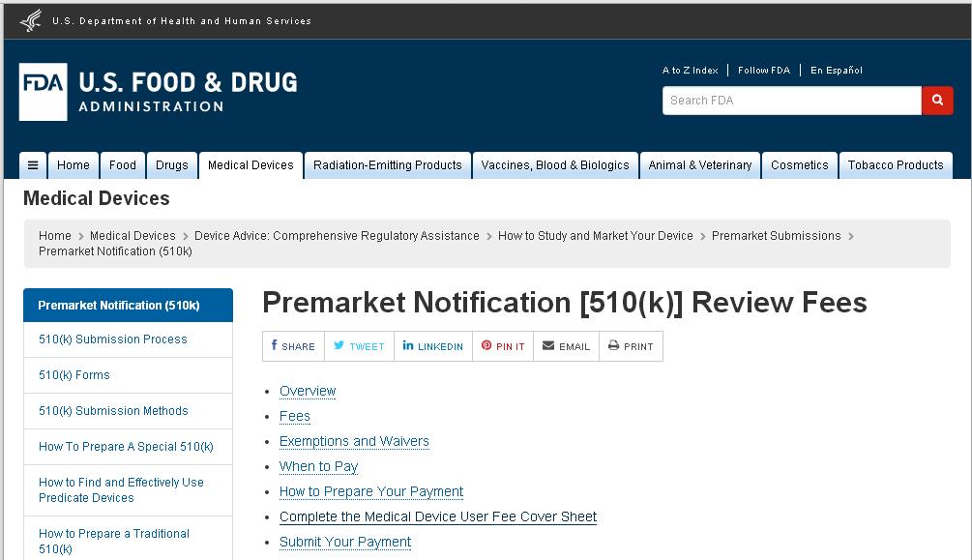Open Vaccines, Blood & Biologics tab
Image resolution: width=972 pixels, height=560 pixels.
pos(555,165)
